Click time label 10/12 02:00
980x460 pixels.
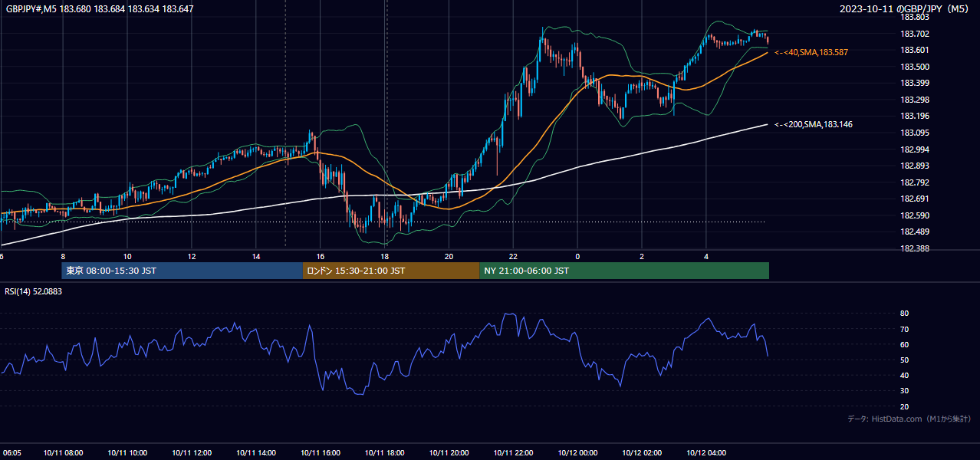point(643,453)
